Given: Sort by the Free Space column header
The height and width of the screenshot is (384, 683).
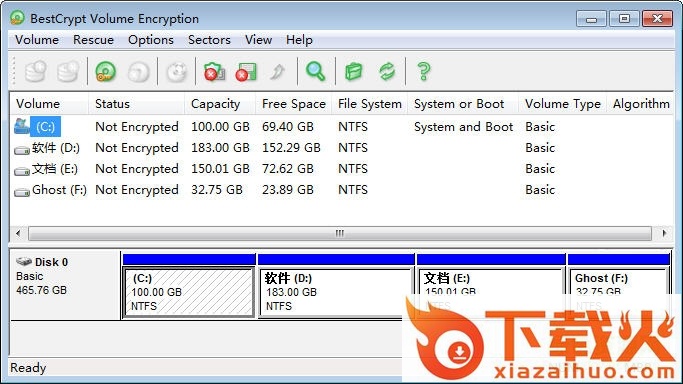Looking at the screenshot, I should [294, 104].
